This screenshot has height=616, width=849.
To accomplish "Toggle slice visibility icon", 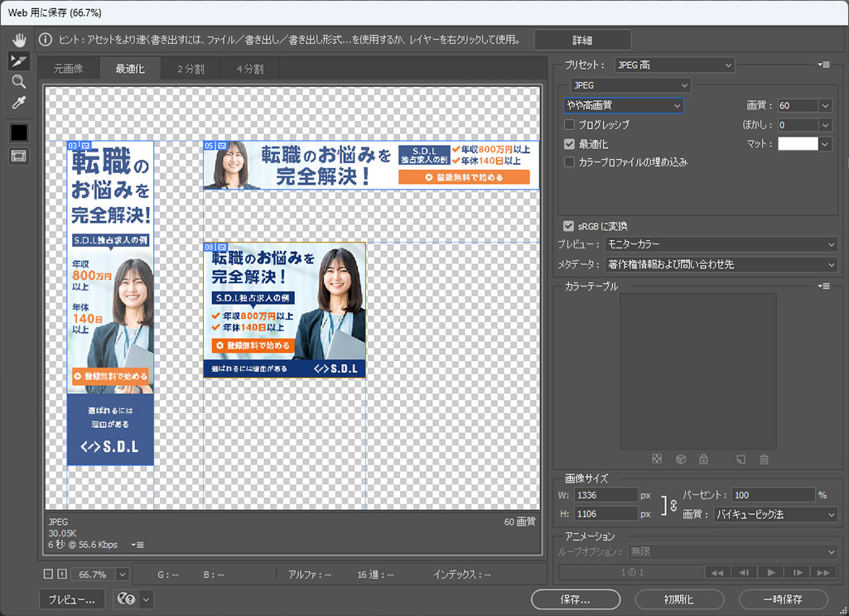I will pos(18,156).
